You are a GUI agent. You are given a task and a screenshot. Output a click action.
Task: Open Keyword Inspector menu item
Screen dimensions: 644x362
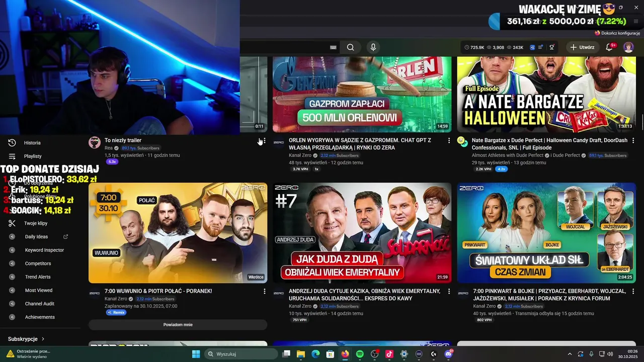click(x=44, y=250)
